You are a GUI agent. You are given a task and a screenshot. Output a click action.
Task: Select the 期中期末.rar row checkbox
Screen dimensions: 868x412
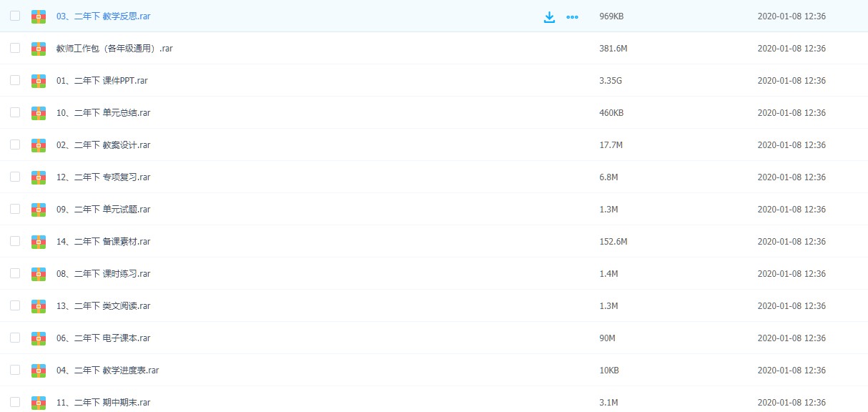pyautogui.click(x=15, y=402)
